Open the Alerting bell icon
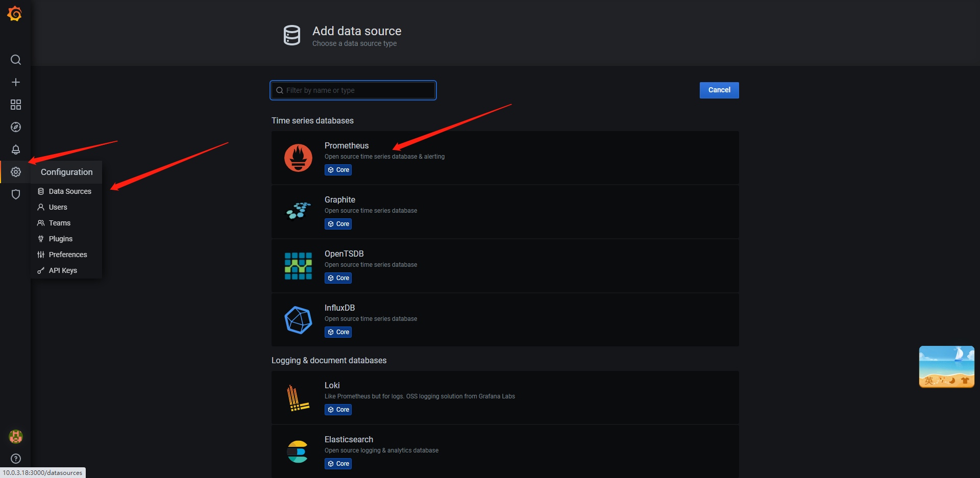 pos(16,149)
